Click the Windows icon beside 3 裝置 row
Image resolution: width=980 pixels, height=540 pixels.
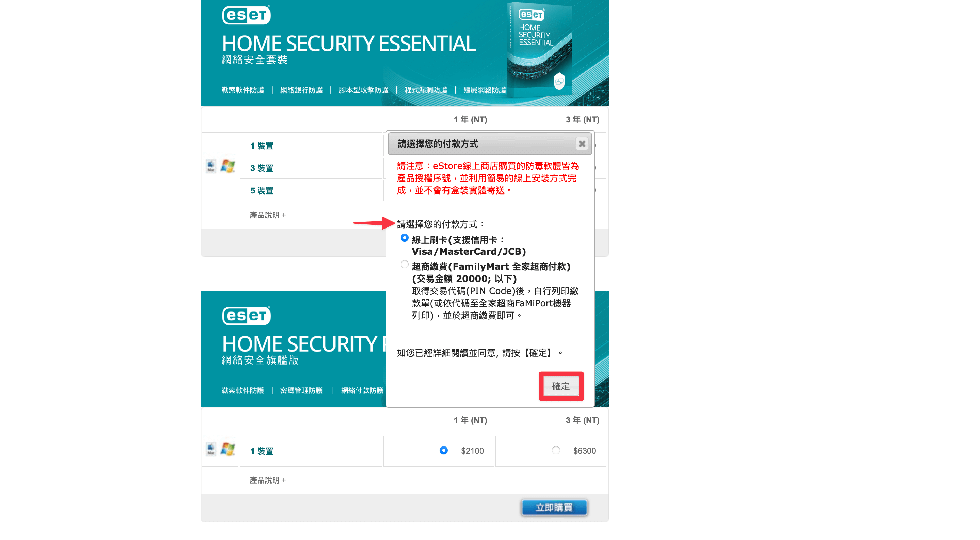point(228,166)
